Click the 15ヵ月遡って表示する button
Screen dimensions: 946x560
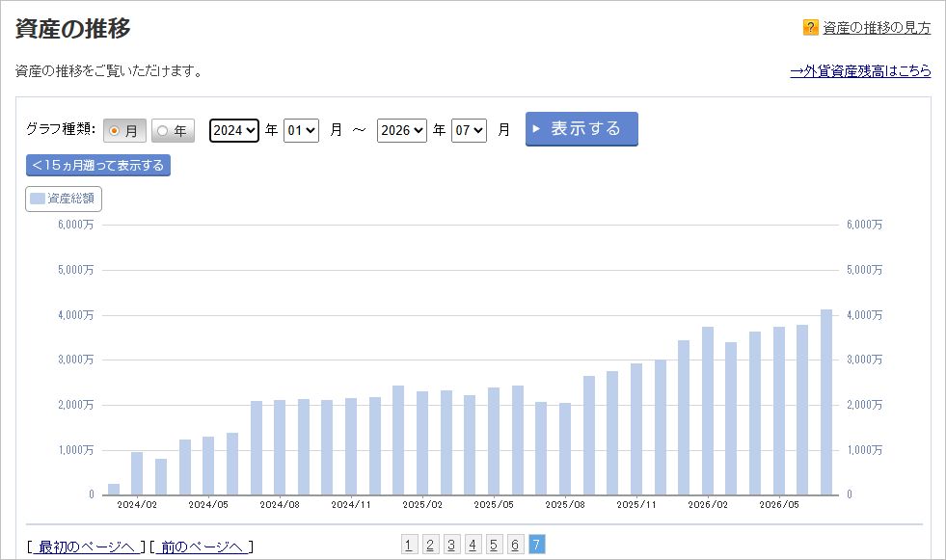coord(98,165)
